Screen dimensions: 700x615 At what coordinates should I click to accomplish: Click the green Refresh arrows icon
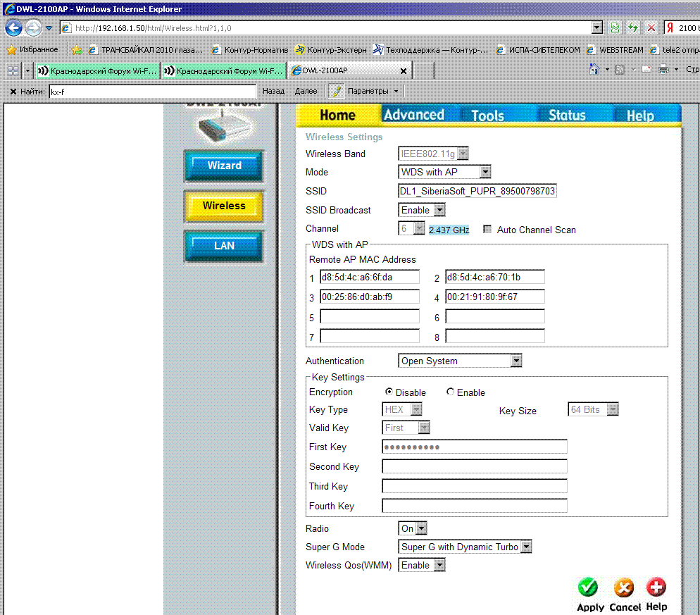tap(633, 27)
